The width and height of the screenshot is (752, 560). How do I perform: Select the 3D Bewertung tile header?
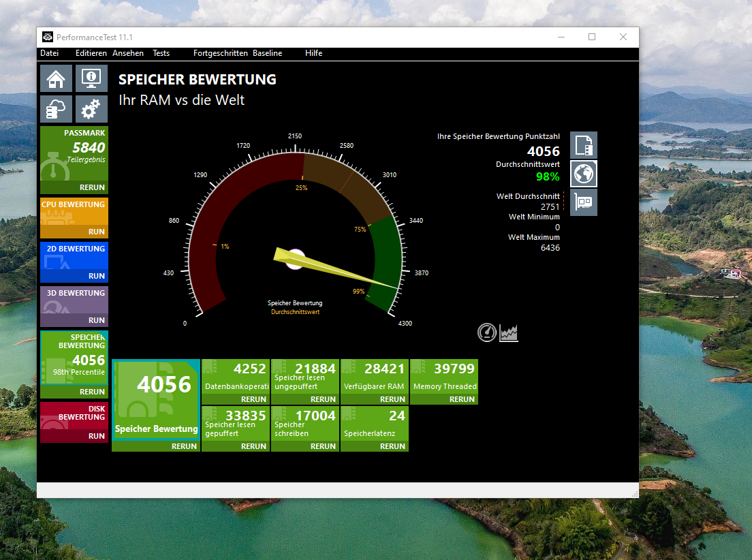[x=74, y=300]
